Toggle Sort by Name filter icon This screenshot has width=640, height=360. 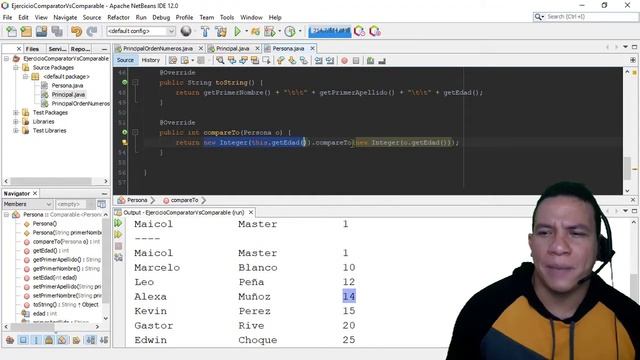(91, 340)
